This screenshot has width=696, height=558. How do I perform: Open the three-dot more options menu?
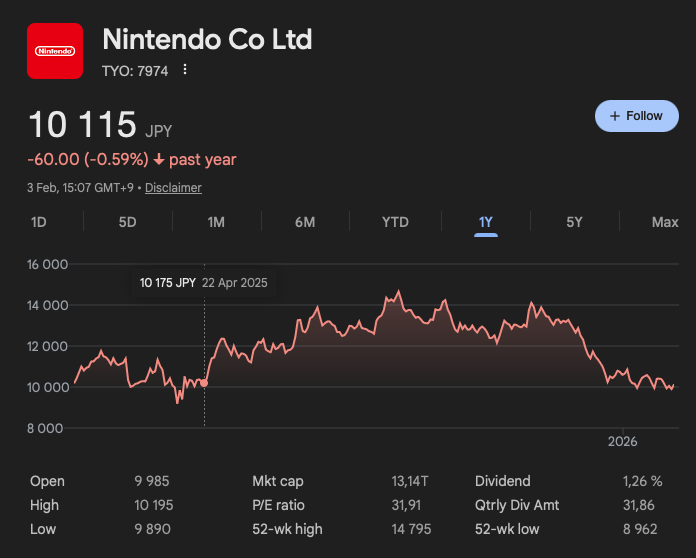pyautogui.click(x=185, y=70)
